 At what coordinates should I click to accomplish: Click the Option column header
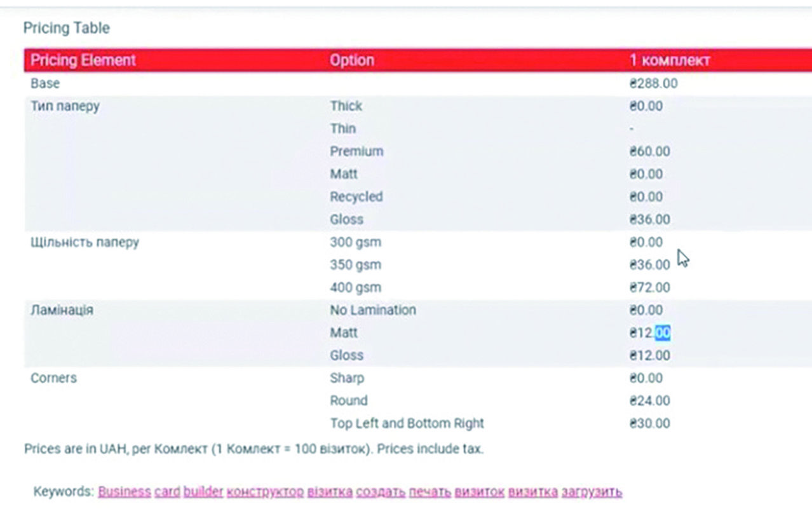352,60
